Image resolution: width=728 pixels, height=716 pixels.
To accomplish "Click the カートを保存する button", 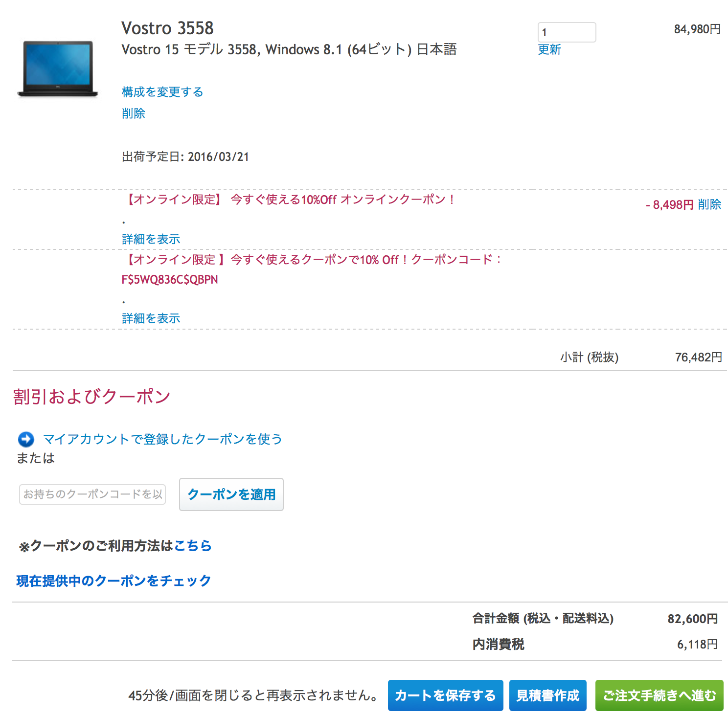I will point(445,695).
